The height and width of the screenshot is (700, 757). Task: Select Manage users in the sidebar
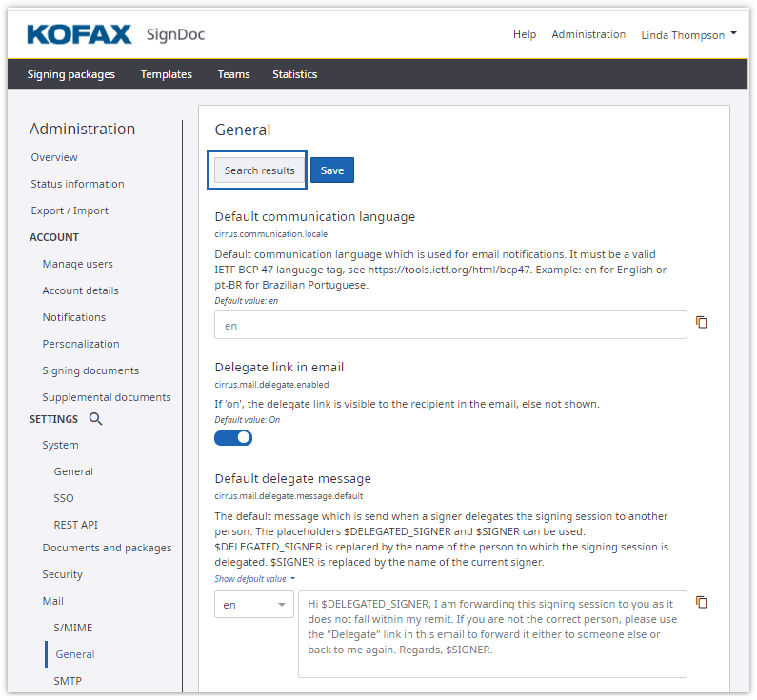77,264
